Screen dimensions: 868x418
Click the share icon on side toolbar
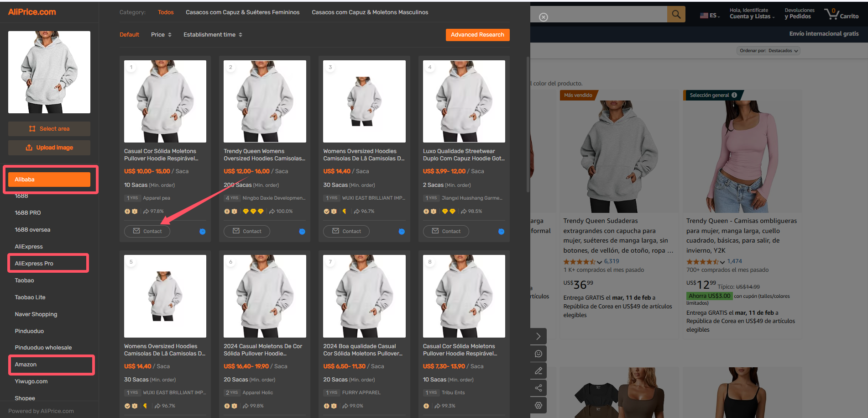tap(539, 388)
